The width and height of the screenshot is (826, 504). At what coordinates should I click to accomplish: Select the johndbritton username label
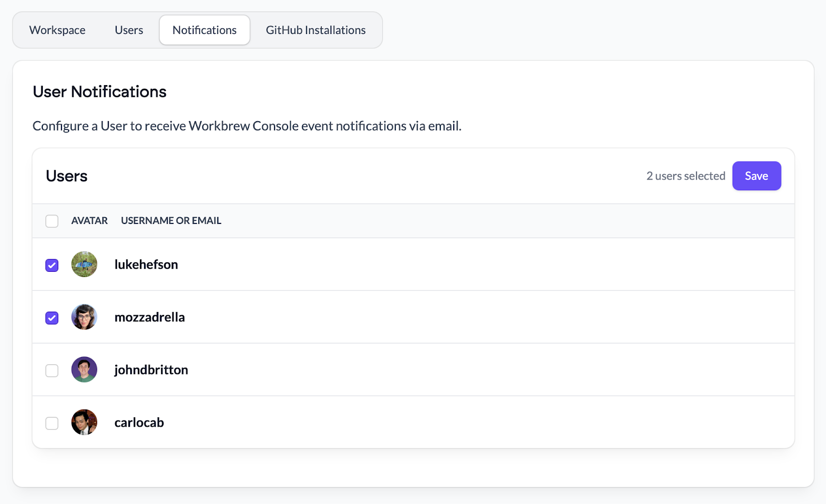tap(151, 370)
